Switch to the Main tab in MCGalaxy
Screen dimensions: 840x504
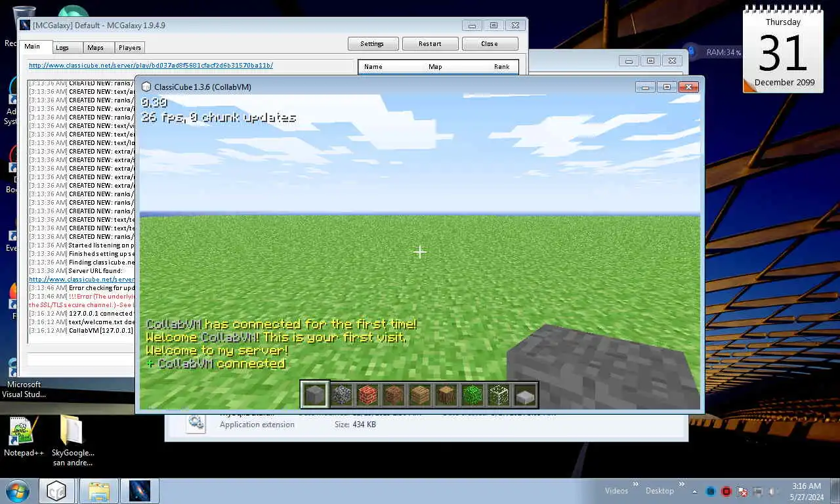(x=32, y=47)
